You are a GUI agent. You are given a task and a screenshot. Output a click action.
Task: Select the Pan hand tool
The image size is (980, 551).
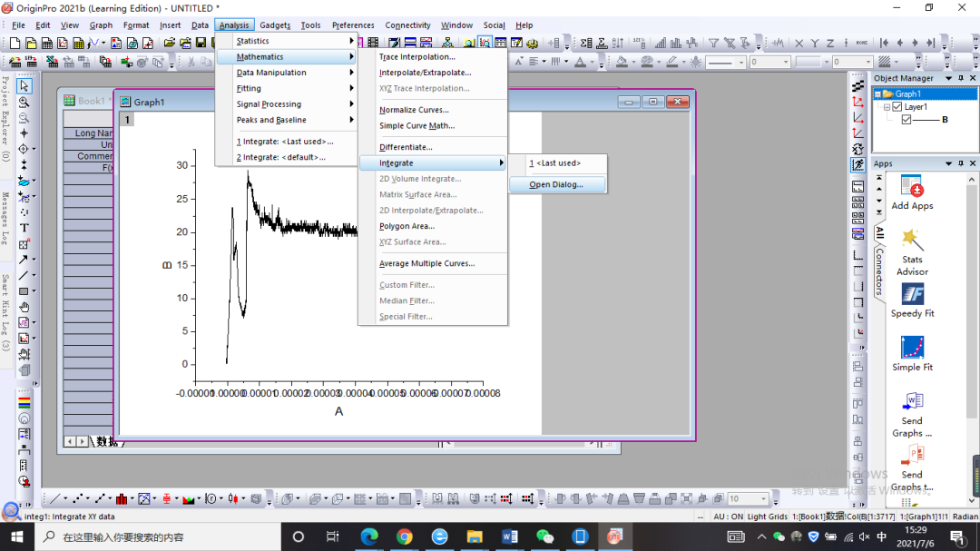click(24, 308)
